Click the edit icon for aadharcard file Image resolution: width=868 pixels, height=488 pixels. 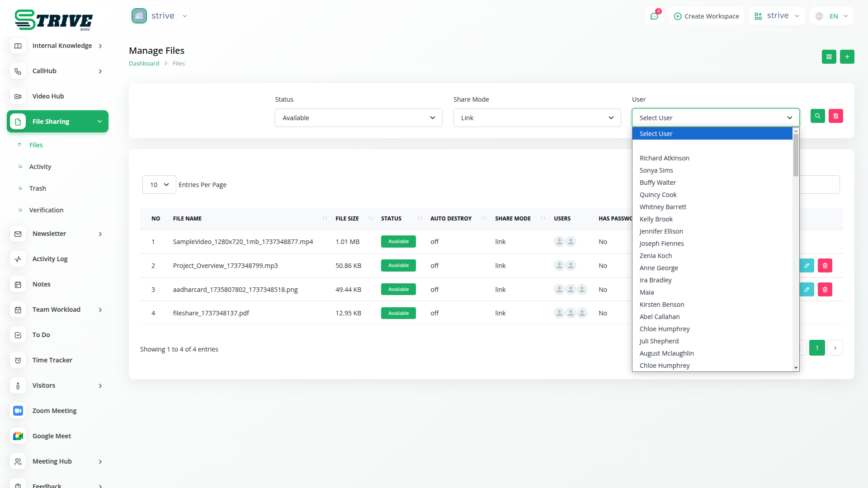tap(807, 290)
